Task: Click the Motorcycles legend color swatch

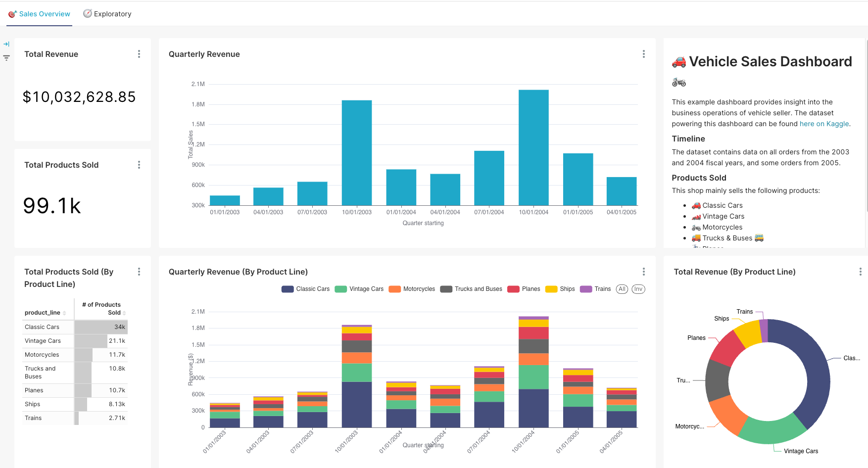Action: pos(395,289)
